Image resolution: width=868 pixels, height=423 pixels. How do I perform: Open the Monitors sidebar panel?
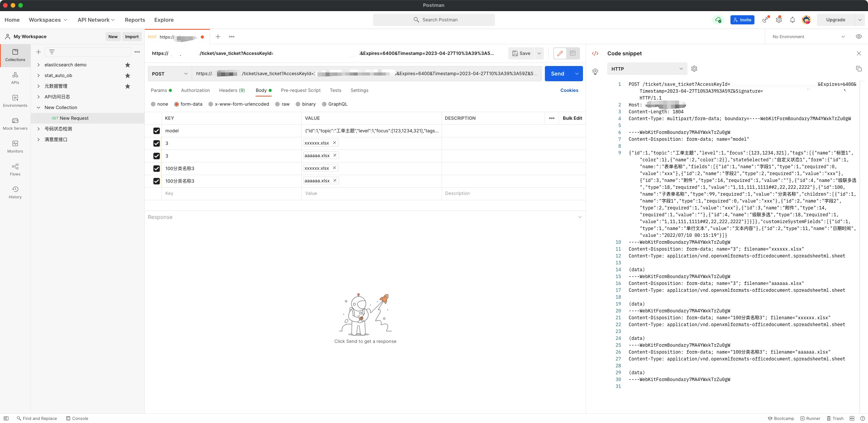pos(15,147)
